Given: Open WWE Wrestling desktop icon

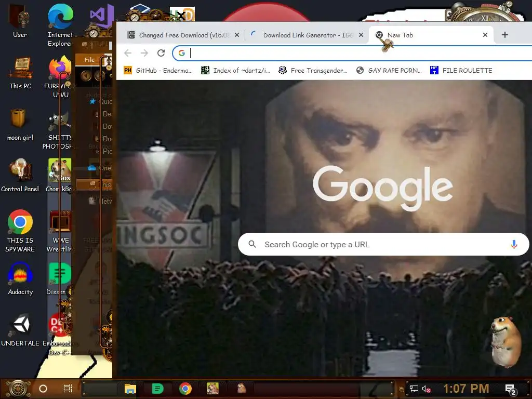Looking at the screenshot, I should pos(59,231).
